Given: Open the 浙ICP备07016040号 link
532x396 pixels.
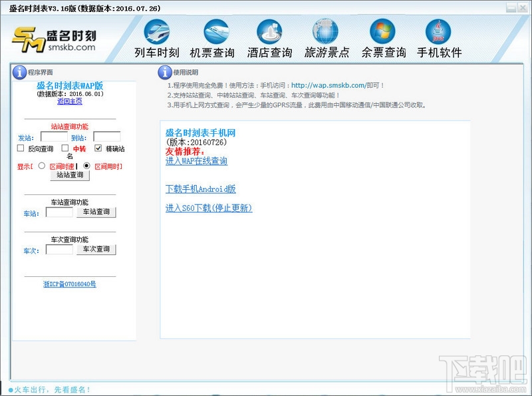Looking at the screenshot, I should coord(70,284).
